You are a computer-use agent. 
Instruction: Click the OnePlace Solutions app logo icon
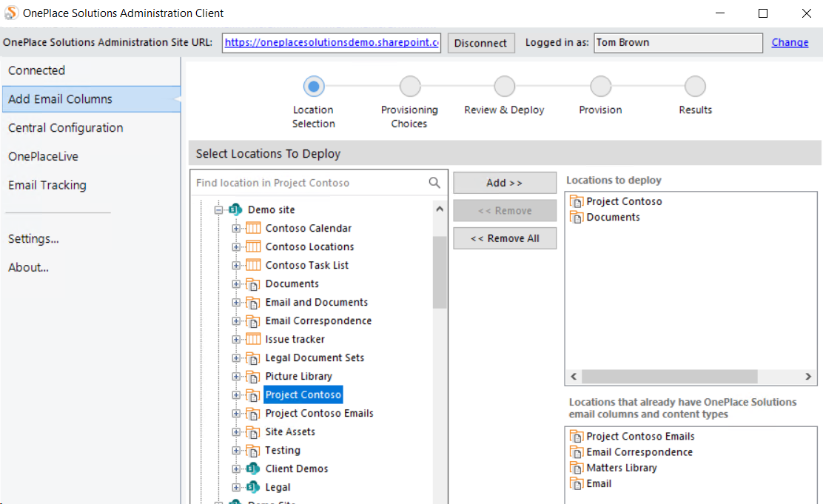(11, 13)
